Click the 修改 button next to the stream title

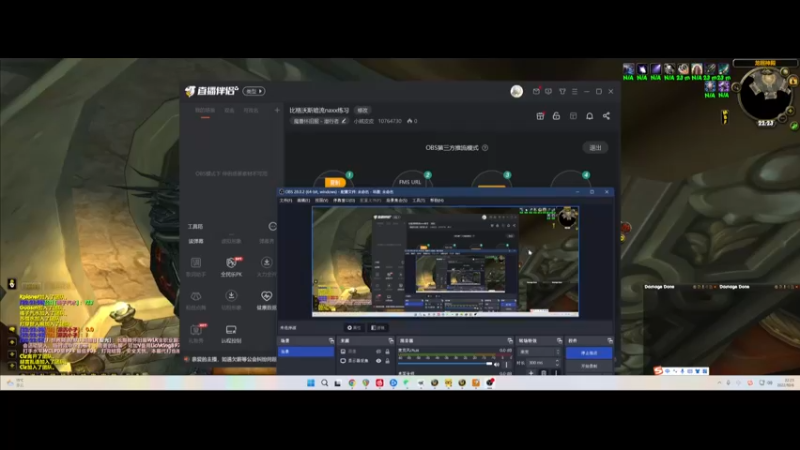[362, 110]
